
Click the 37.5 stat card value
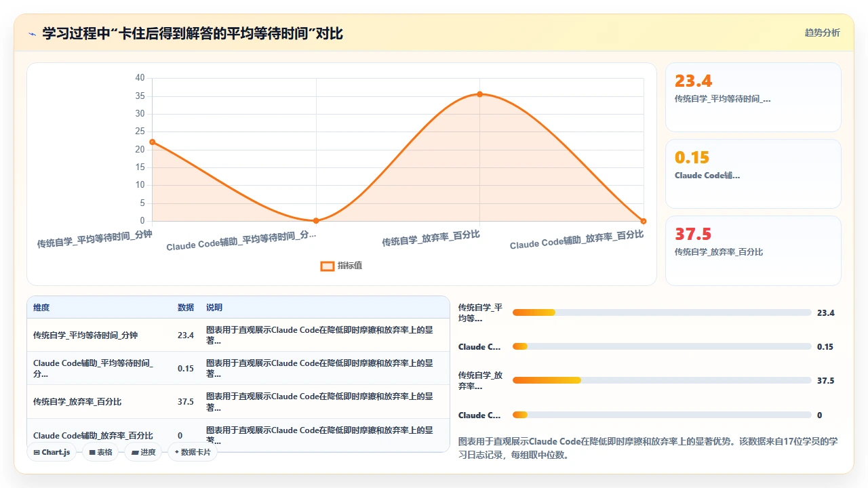(693, 235)
